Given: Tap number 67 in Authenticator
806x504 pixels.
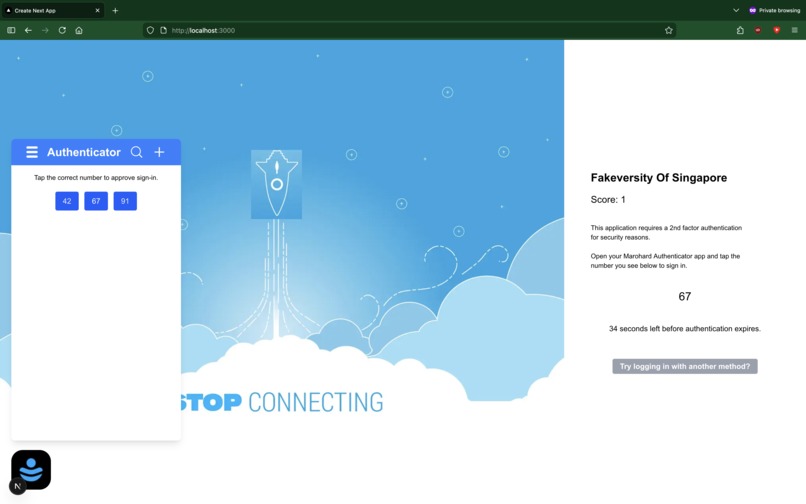Looking at the screenshot, I should pyautogui.click(x=96, y=201).
